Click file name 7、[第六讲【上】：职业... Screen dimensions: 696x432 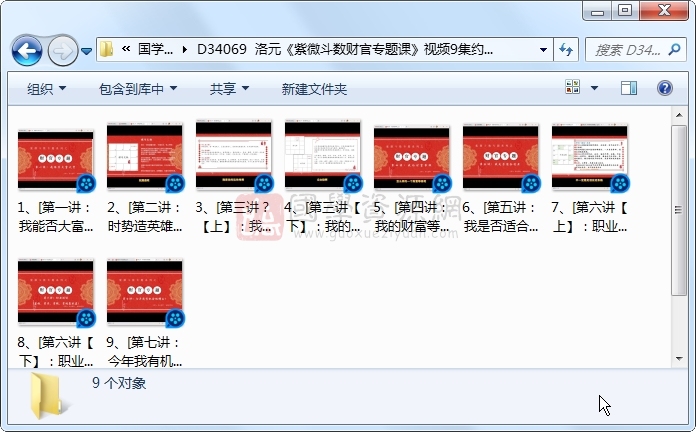point(589,217)
